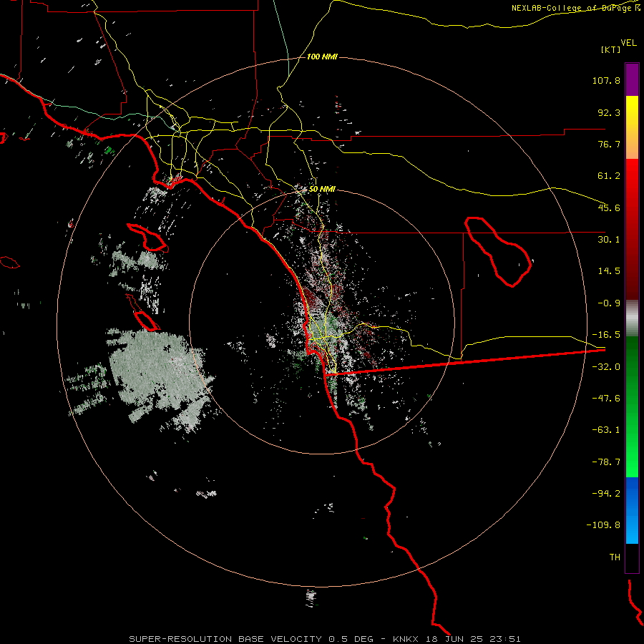This screenshot has width=644, height=644.
Task: Select the -47.6 velocity scale value
Action: pyautogui.click(x=606, y=399)
